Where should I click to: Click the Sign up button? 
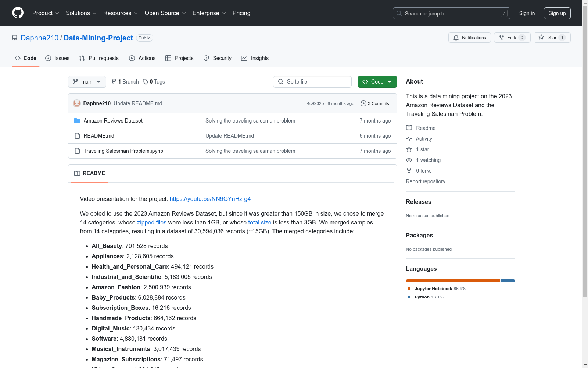(x=557, y=13)
